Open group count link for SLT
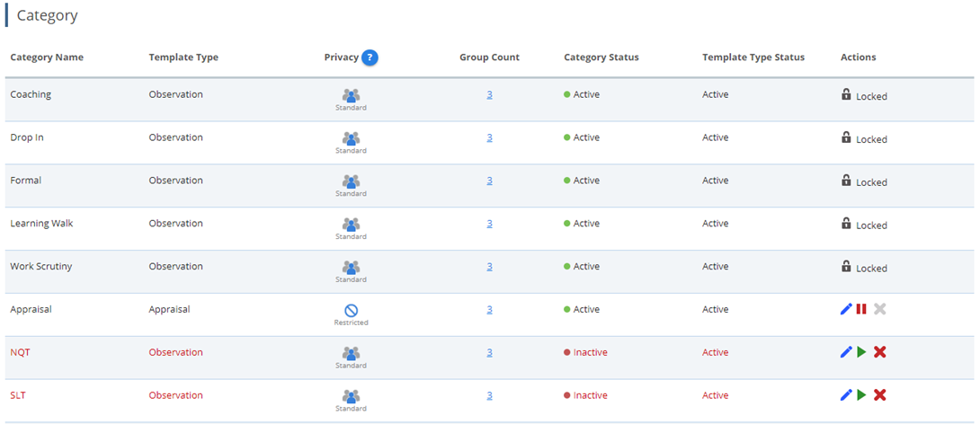This screenshot has height=424, width=980. click(x=489, y=395)
